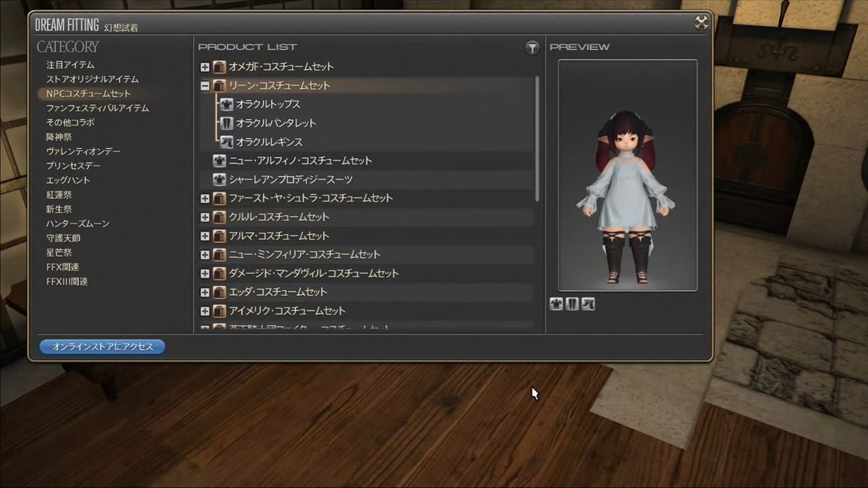The height and width of the screenshot is (488, 868).
Task: Expand the オメガF・コスチュームセット entry
Action: 205,67
